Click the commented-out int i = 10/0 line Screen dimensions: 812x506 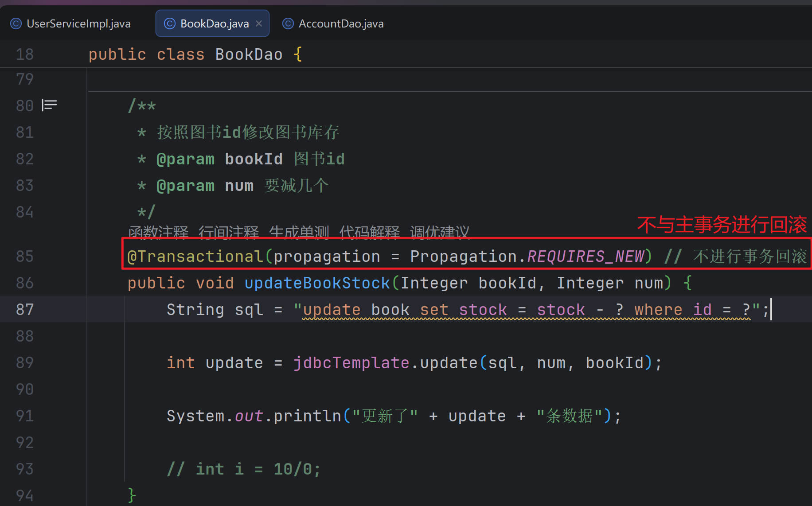point(243,469)
